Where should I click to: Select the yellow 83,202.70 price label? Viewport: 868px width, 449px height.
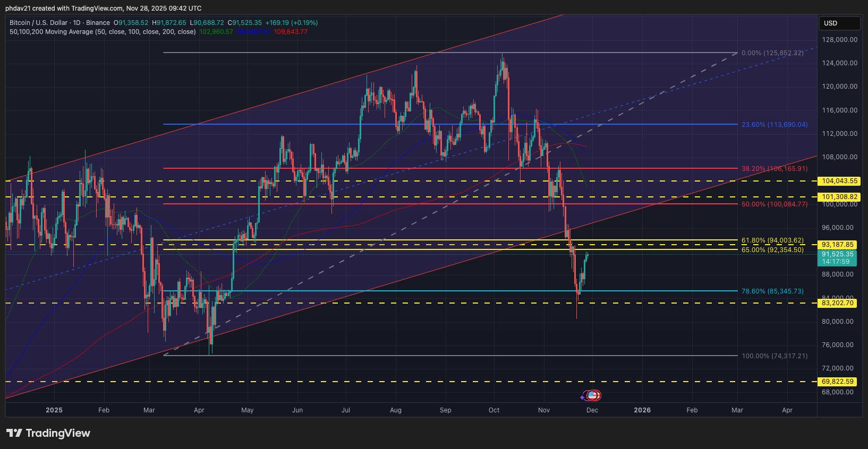[837, 303]
